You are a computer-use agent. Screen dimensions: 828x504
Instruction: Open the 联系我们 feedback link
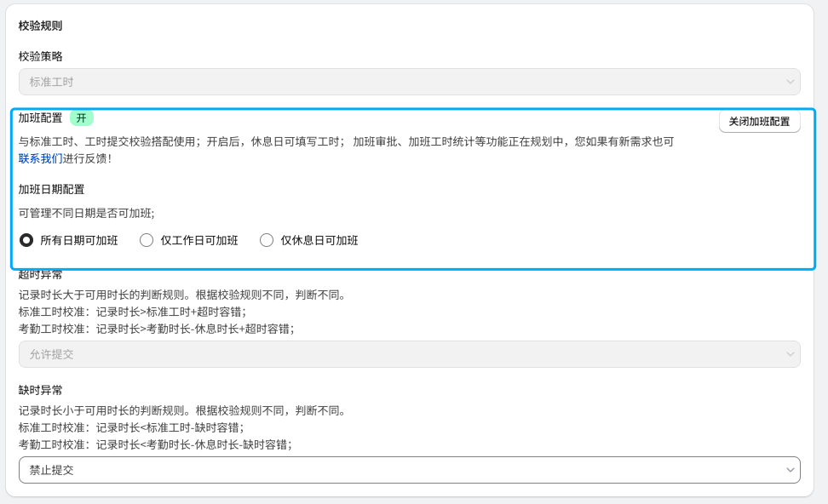pyautogui.click(x=40, y=158)
